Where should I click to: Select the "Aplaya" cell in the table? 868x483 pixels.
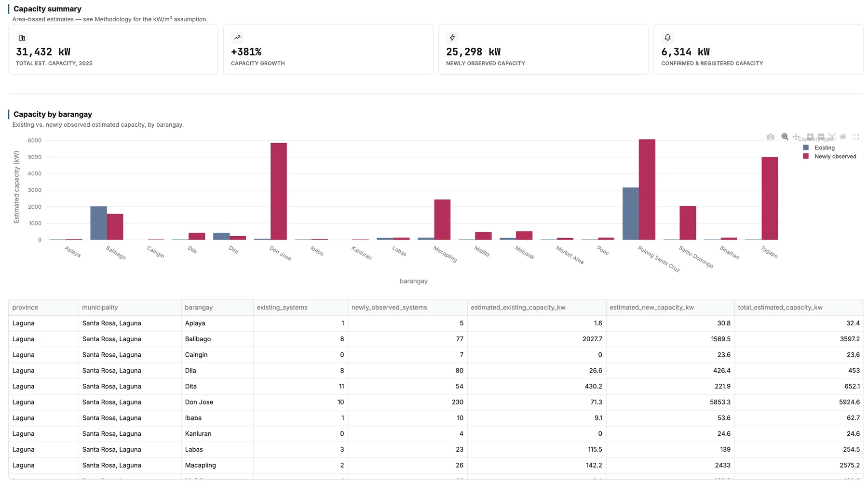(x=217, y=323)
